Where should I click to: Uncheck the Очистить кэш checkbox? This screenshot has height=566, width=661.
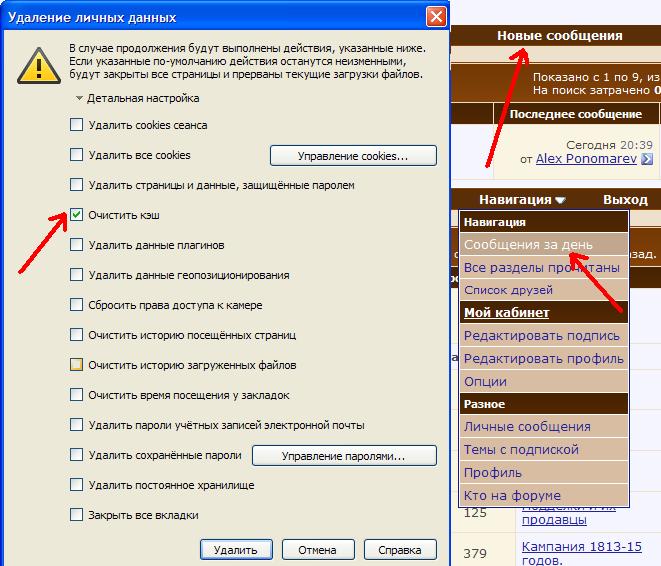point(76,215)
